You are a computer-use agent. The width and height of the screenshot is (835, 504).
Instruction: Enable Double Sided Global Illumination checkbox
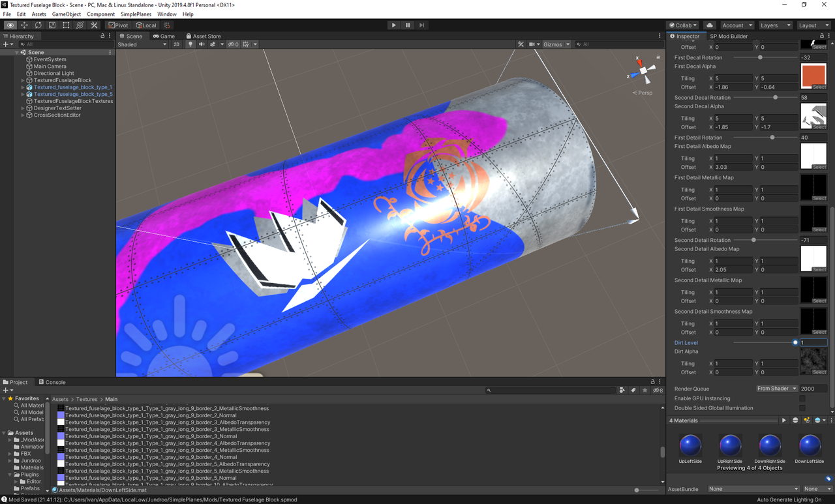[802, 408]
